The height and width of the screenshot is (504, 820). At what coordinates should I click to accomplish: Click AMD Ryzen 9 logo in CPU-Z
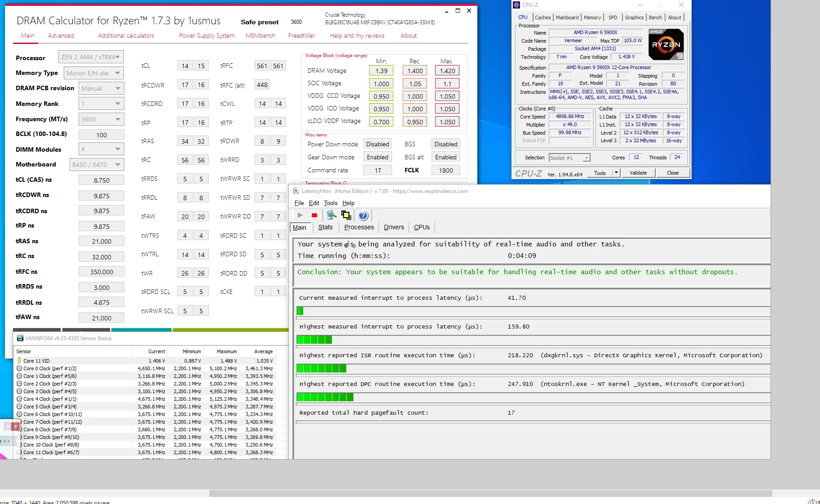click(x=666, y=44)
